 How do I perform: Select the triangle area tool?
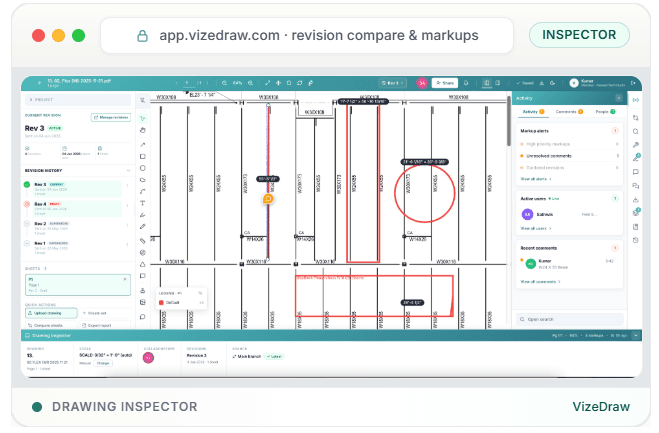[x=142, y=264]
